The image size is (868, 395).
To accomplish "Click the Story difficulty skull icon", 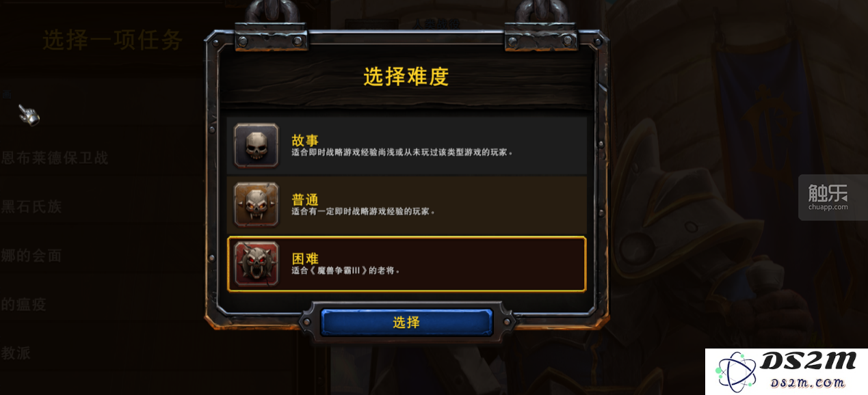I will click(x=257, y=146).
